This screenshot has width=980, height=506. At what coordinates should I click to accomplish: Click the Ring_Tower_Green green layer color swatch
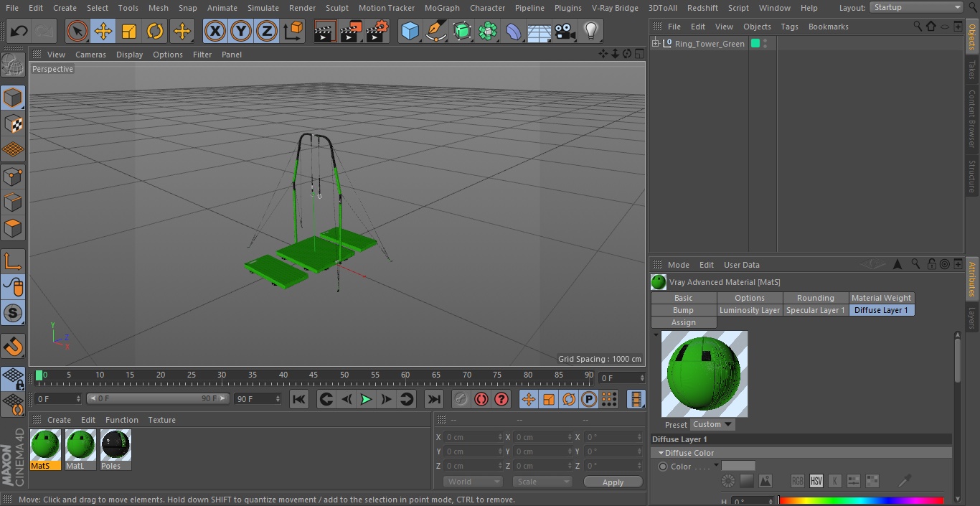click(755, 44)
